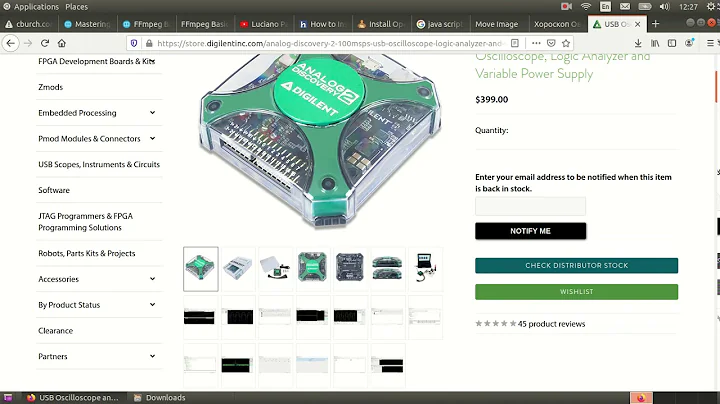Switch to the java script Google tab
Image resolution: width=720 pixels, height=404 pixels.
(x=440, y=24)
